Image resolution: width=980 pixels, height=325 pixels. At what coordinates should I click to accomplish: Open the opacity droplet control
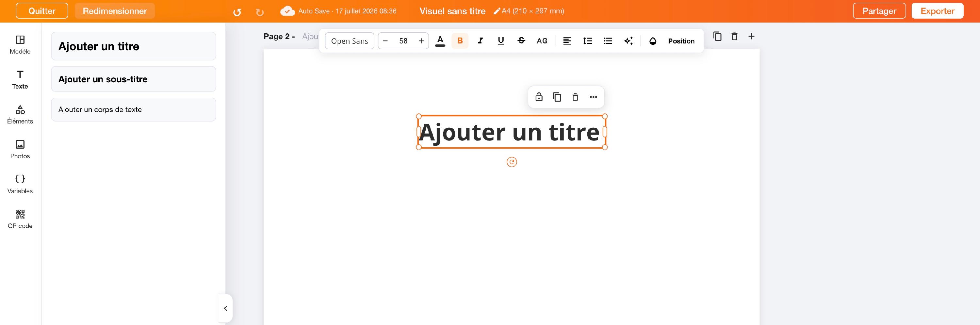click(x=652, y=41)
